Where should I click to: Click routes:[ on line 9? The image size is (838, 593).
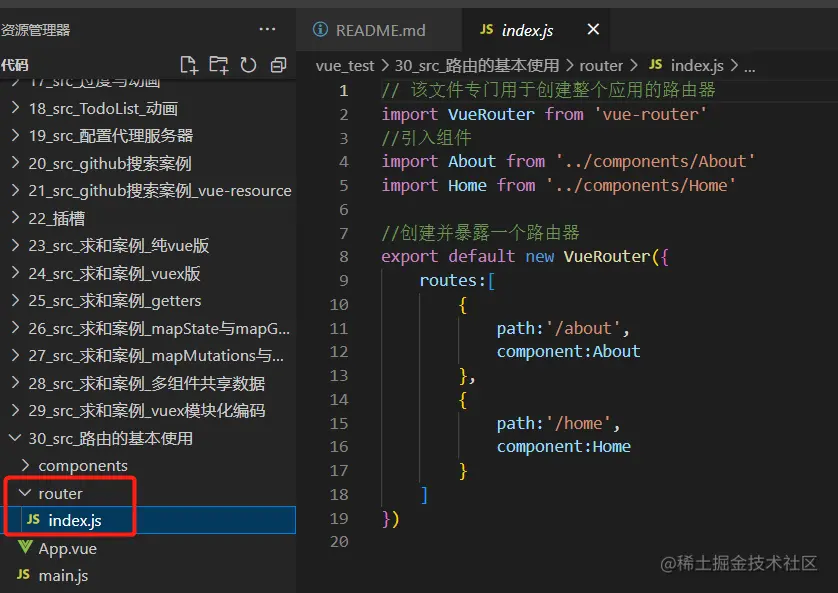coord(457,280)
